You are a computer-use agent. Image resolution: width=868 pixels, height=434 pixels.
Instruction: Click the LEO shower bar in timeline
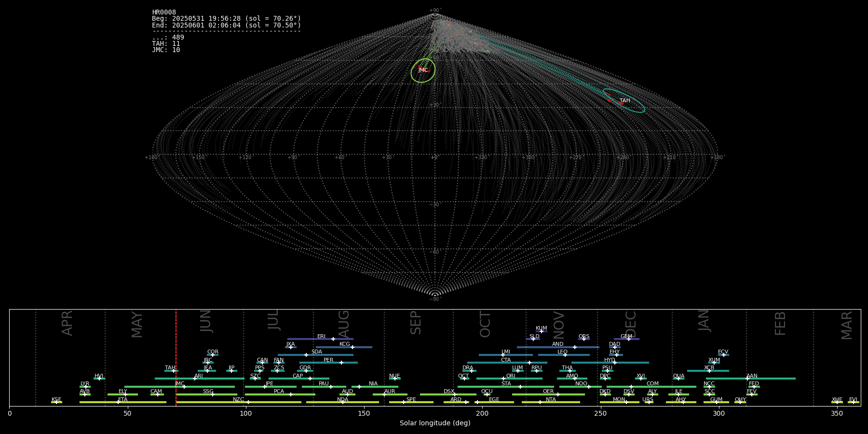(x=564, y=355)
